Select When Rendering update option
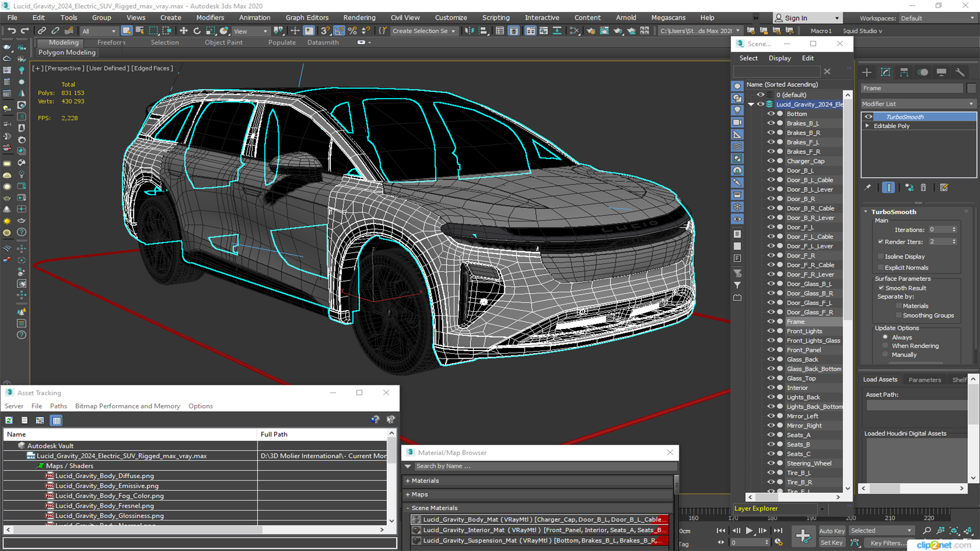Image resolution: width=980 pixels, height=551 pixels. [885, 346]
